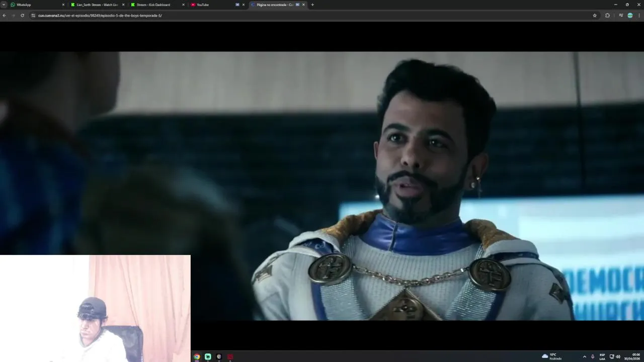Screen dimensions: 644x362
Task: Close the Kick Dashboard tab
Action: tap(183, 5)
